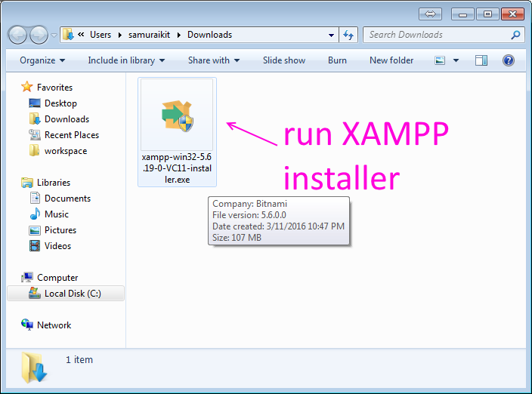This screenshot has width=532, height=394.
Task: Open the address bar history dropdown
Action: (331, 35)
